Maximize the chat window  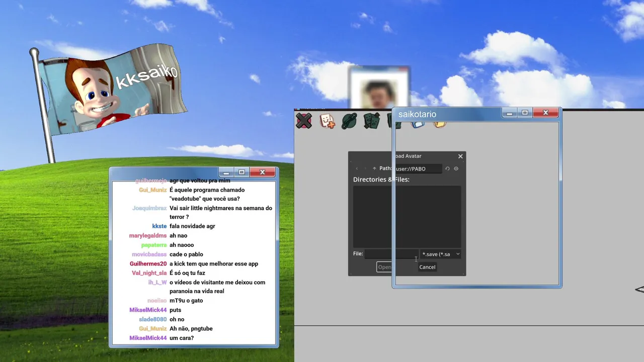tap(242, 172)
